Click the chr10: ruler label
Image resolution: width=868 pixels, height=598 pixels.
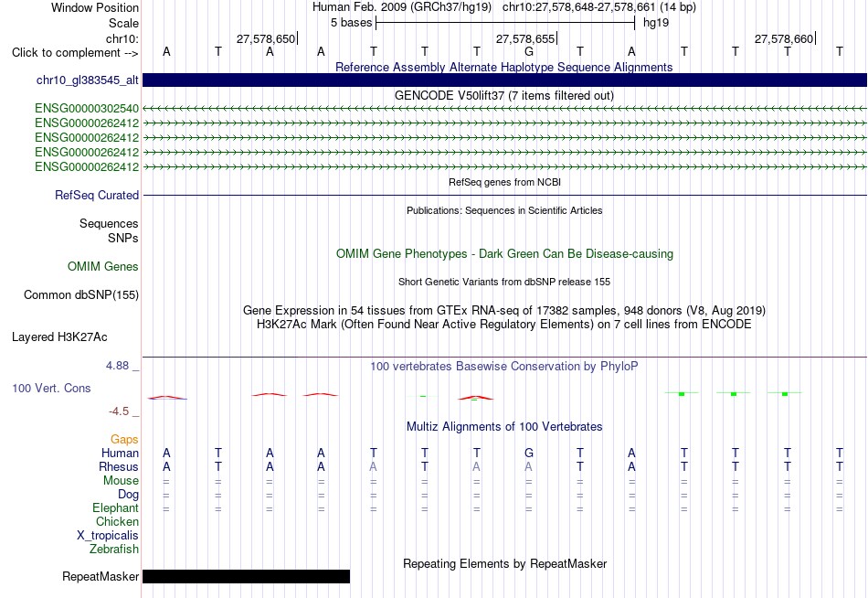coord(122,38)
